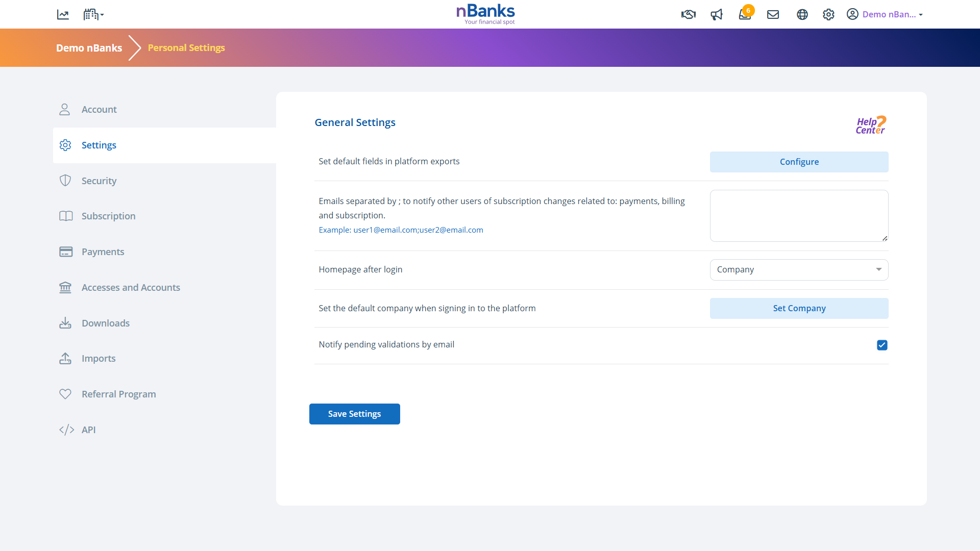This screenshot has width=980, height=551.
Task: Open the handshake partners icon
Action: click(x=688, y=15)
